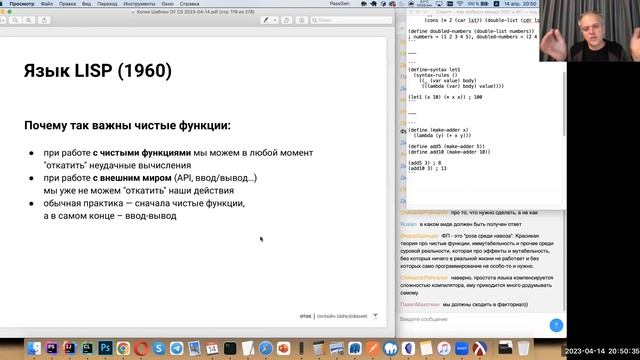Click the code line "(define add5 (make-adder 5))"
This screenshot has width=640, height=360.
(x=447, y=146)
